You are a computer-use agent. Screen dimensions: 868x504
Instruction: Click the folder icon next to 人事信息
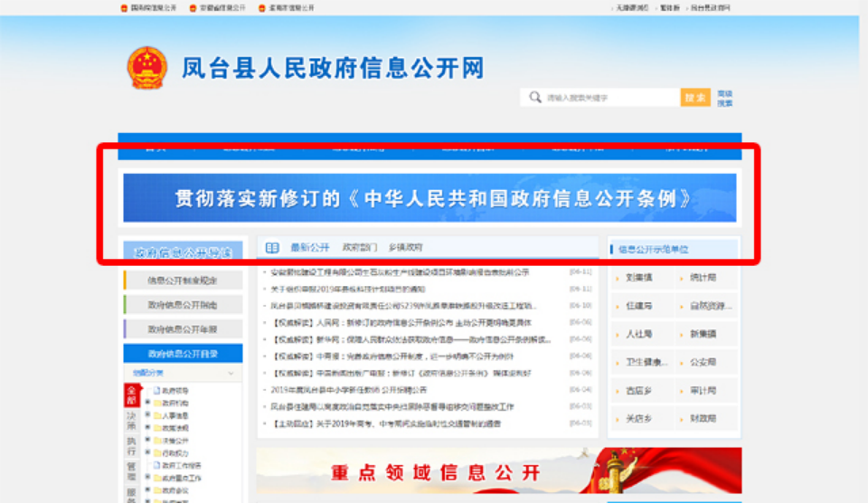click(156, 415)
